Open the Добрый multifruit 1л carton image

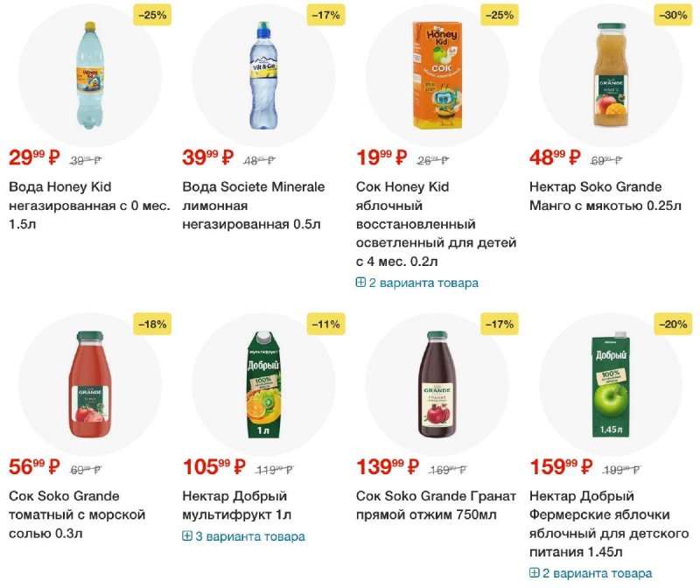click(x=263, y=384)
